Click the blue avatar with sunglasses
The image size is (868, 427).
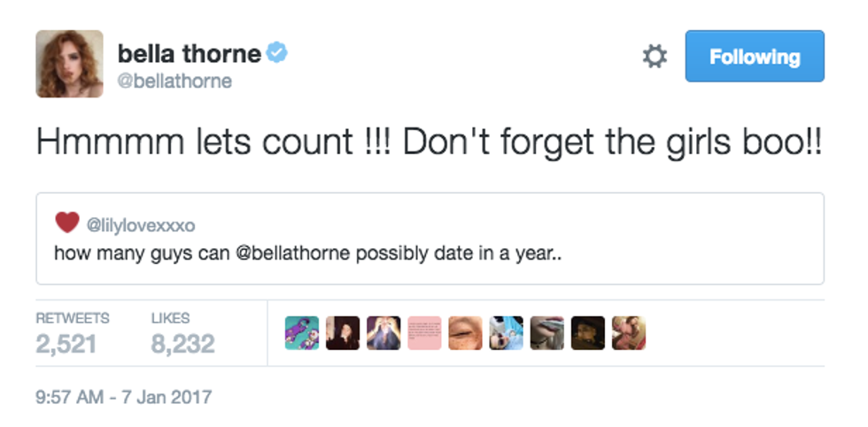tap(506, 333)
